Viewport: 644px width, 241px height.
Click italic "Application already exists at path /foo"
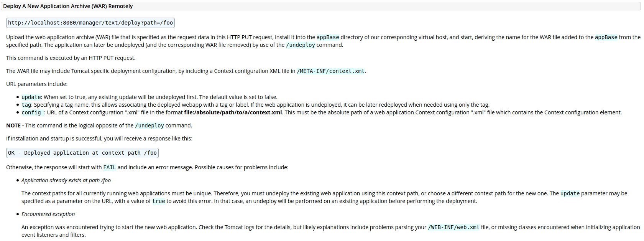click(66, 180)
